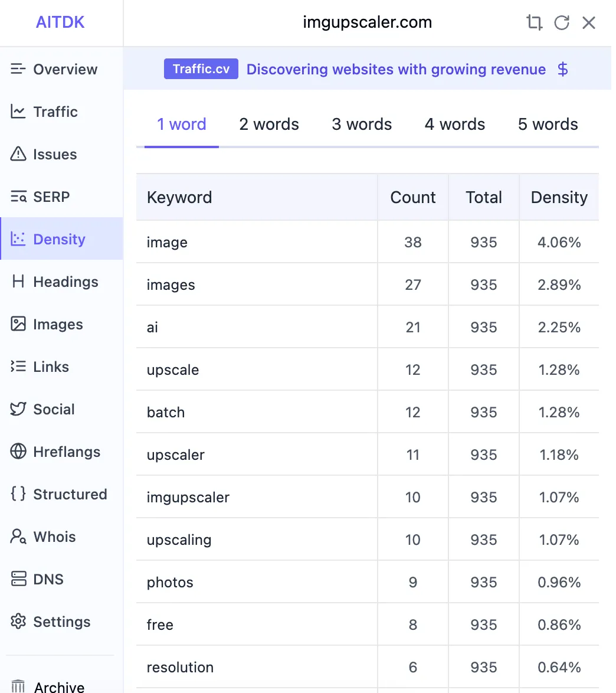Click the Social bird icon
Viewport: 616px width, 693px height.
(x=18, y=409)
